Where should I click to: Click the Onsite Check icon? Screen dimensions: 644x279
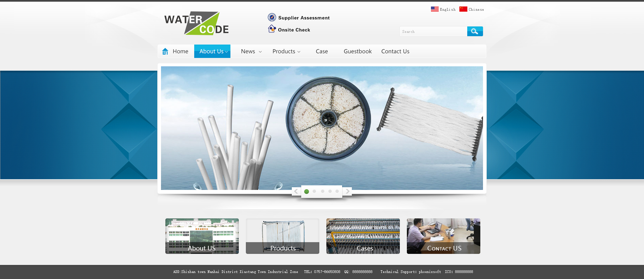click(272, 29)
